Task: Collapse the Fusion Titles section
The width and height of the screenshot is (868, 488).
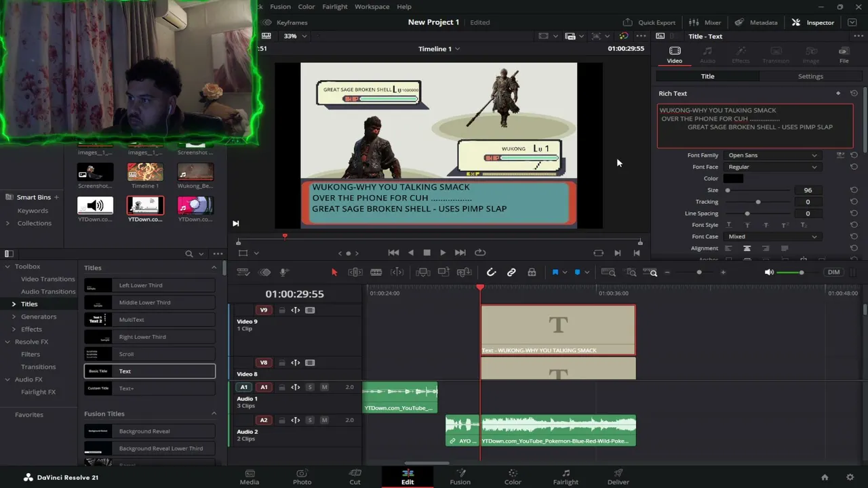Action: click(214, 413)
